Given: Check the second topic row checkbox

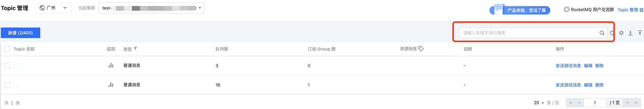Looking at the screenshot, I should [x=7, y=85].
